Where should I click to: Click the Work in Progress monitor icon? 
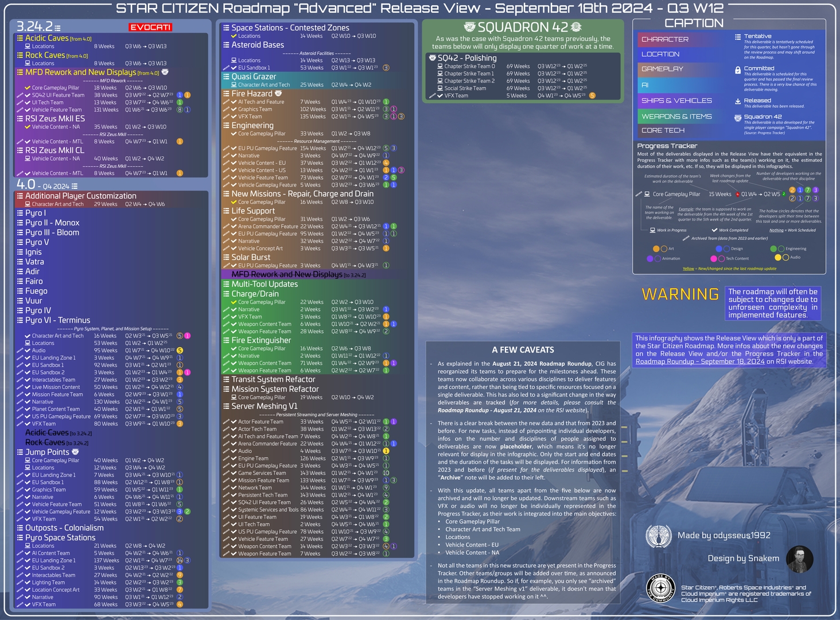click(x=652, y=230)
